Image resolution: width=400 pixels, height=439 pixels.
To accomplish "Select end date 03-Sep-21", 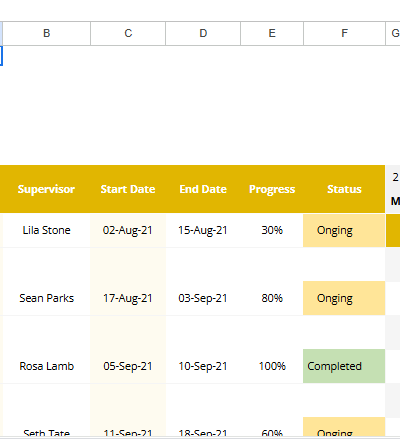I will point(203,298).
